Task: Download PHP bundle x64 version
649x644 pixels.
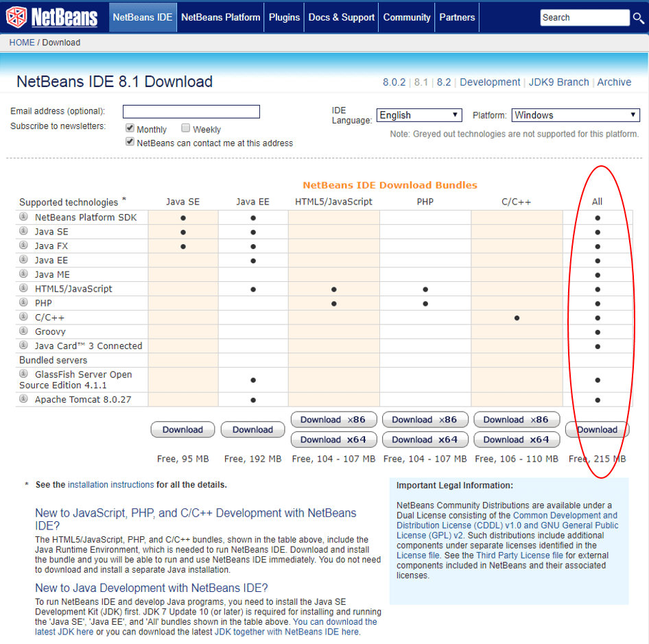Action: [x=425, y=440]
